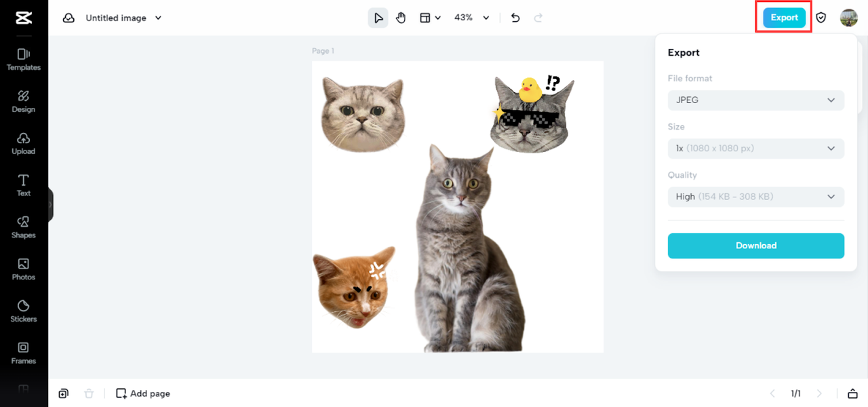Activate the hand pan tool
The height and width of the screenshot is (407, 868).
[x=401, y=18]
